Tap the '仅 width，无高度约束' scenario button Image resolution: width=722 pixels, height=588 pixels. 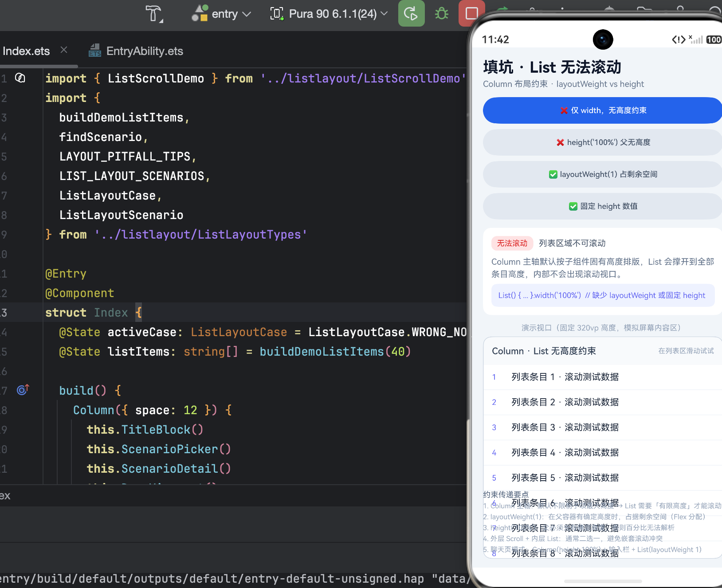click(x=602, y=110)
